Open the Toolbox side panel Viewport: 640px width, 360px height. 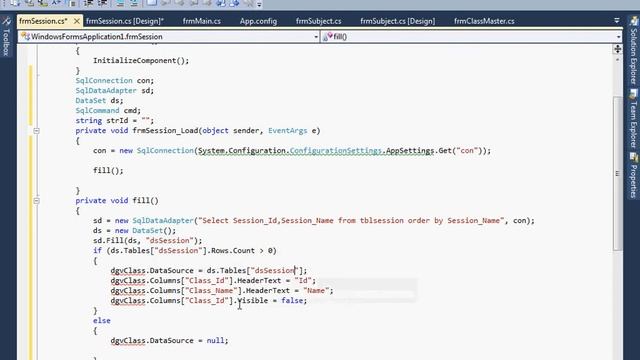6,37
